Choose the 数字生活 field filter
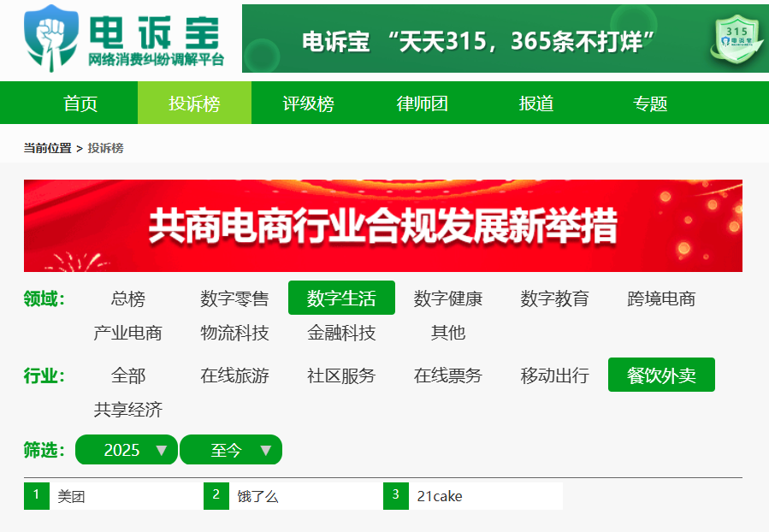 (x=341, y=299)
